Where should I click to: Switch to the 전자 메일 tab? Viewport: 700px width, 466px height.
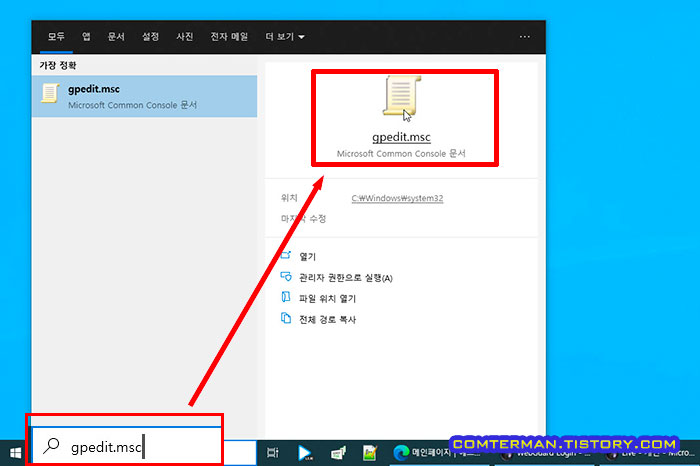click(229, 37)
